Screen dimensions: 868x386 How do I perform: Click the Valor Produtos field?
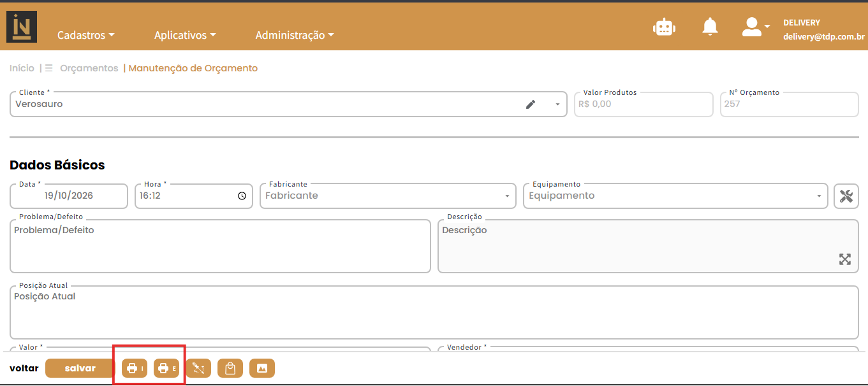pyautogui.click(x=644, y=104)
